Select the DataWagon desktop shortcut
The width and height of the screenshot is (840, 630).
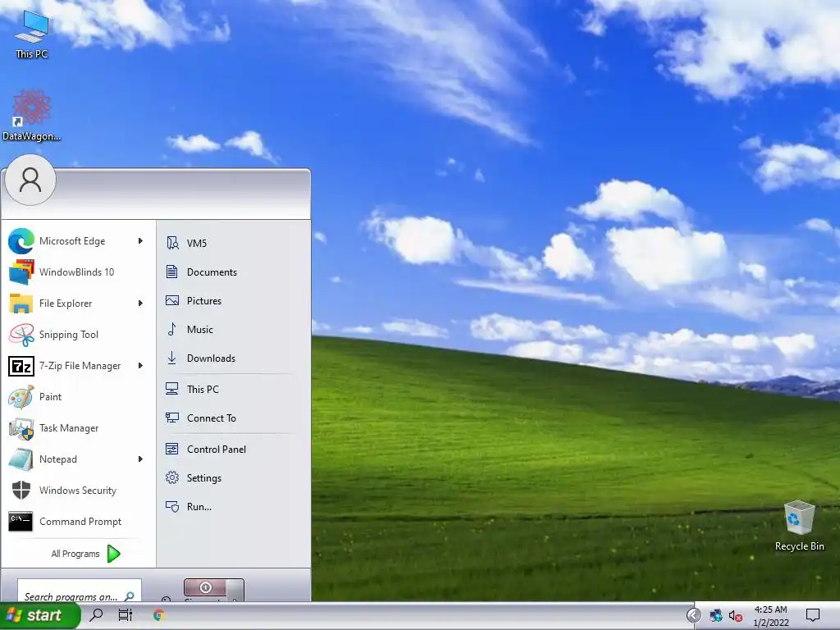tap(32, 116)
